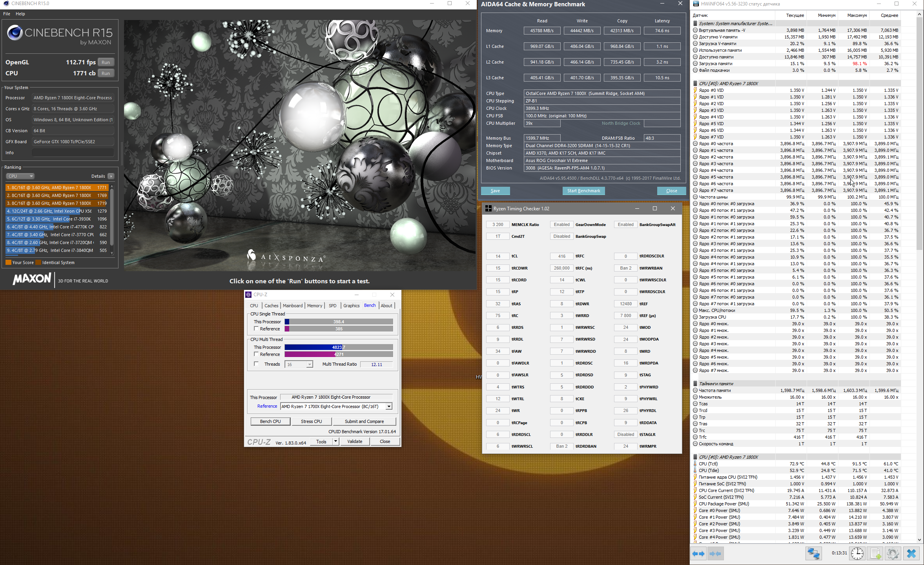Click Start Benchmark in AIDA64
The image size is (924, 565).
tap(583, 191)
